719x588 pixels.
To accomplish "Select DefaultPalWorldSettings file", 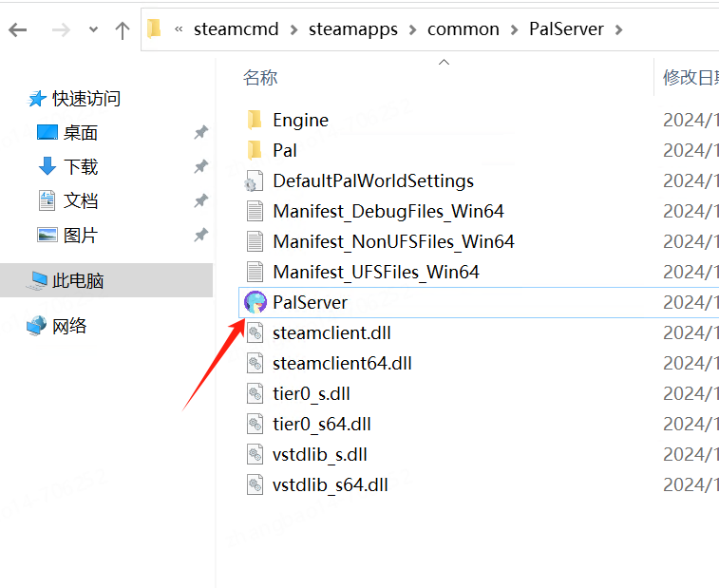I will pyautogui.click(x=373, y=180).
